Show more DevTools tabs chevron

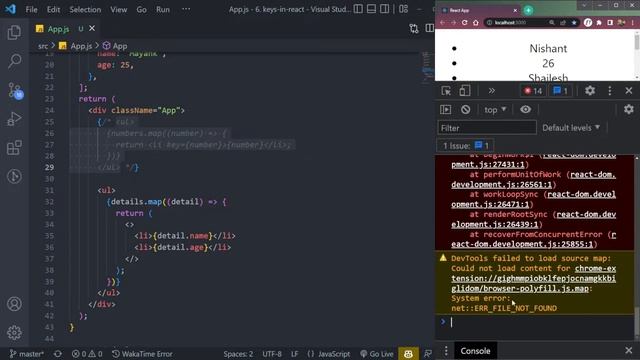coord(491,91)
